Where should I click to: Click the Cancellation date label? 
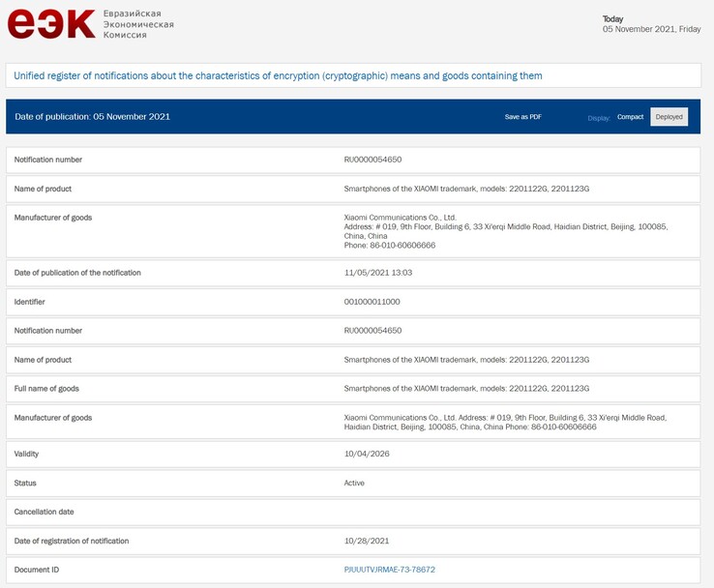44,512
